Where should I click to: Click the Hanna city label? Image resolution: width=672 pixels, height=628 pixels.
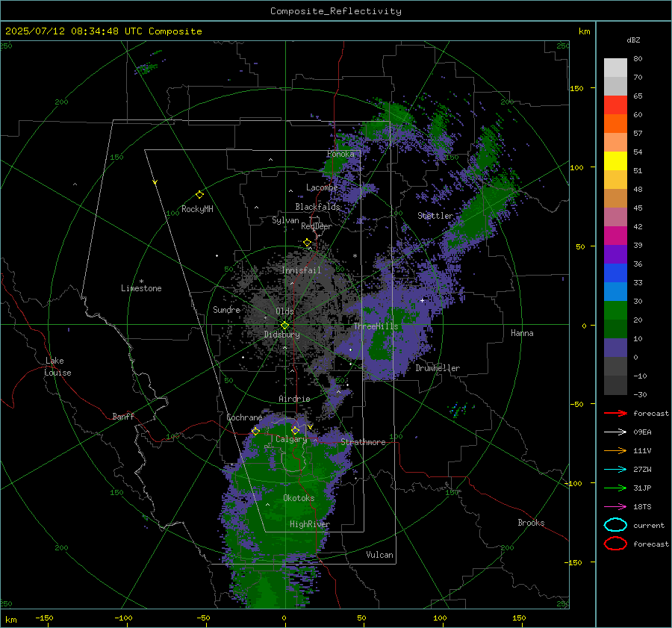pos(522,333)
